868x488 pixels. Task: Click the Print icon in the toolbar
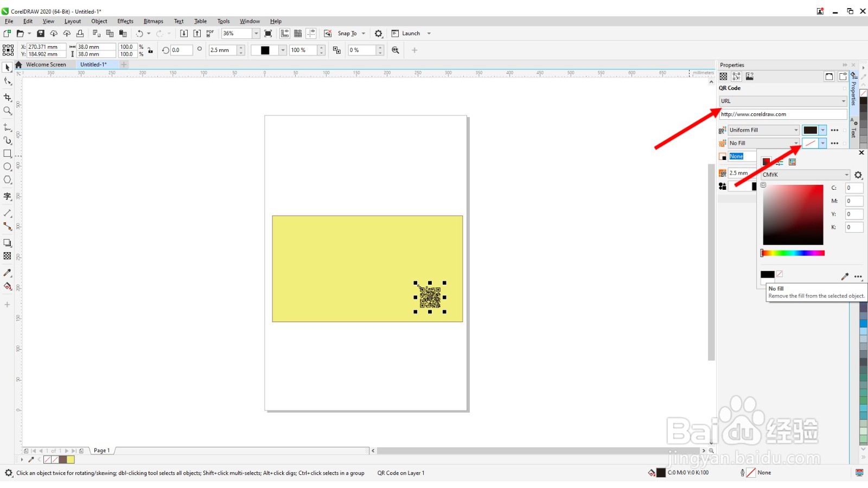pos(80,34)
